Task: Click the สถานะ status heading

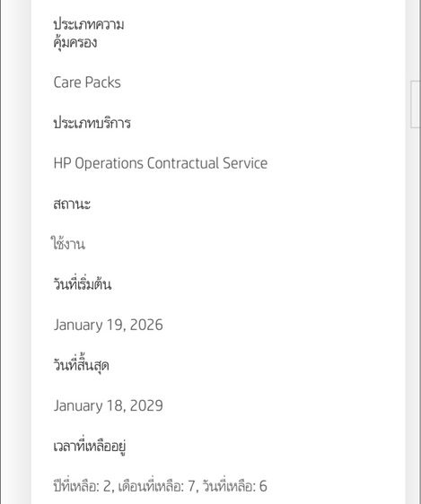Action: click(72, 204)
